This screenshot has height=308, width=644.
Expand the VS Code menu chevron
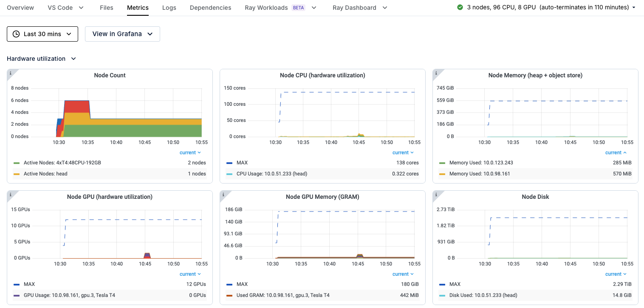(x=81, y=8)
